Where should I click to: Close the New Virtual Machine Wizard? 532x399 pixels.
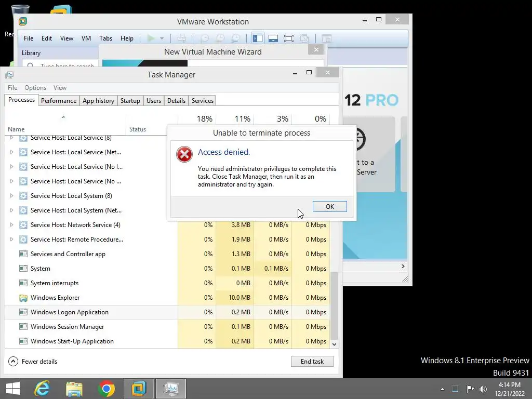click(x=316, y=50)
